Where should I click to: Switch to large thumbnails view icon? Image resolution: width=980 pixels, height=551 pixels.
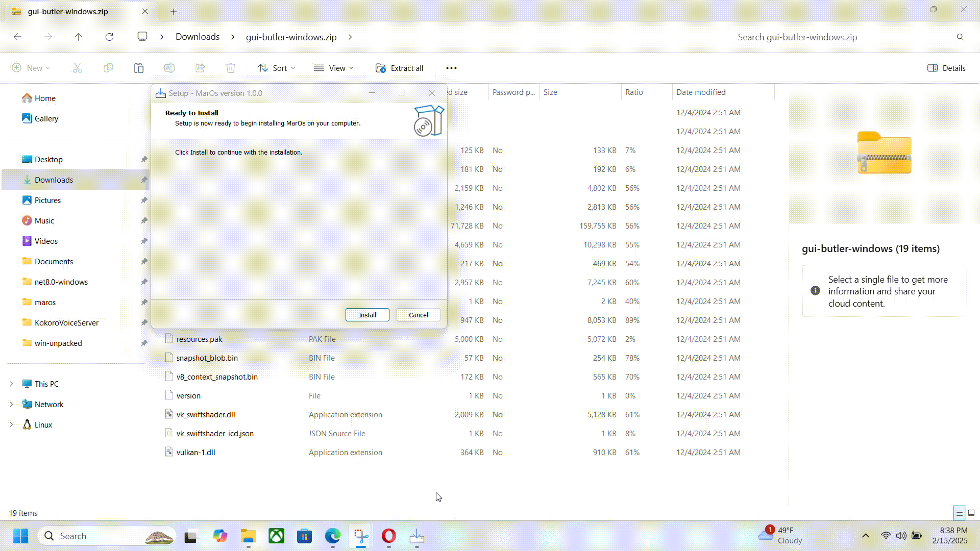(971, 513)
